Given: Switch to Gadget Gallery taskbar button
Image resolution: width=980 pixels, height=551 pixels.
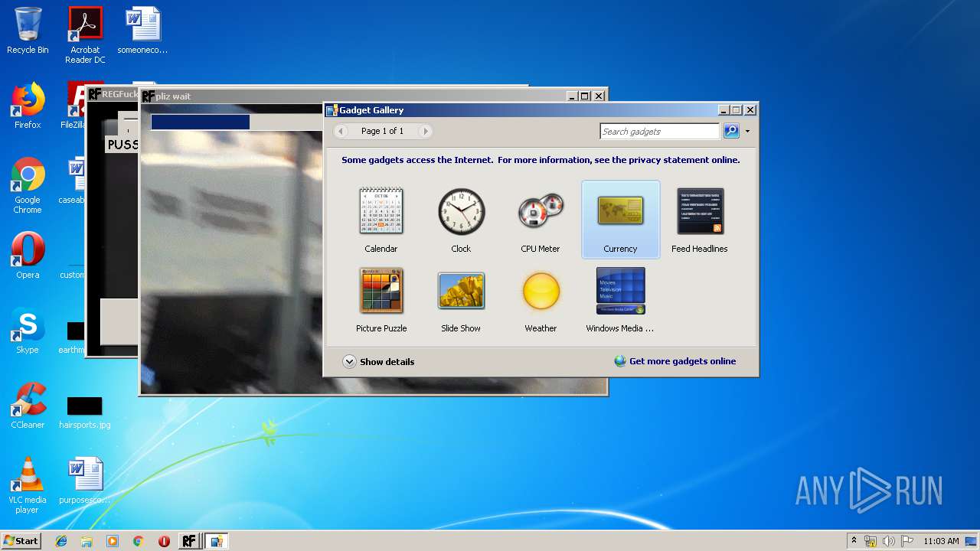Looking at the screenshot, I should [216, 541].
